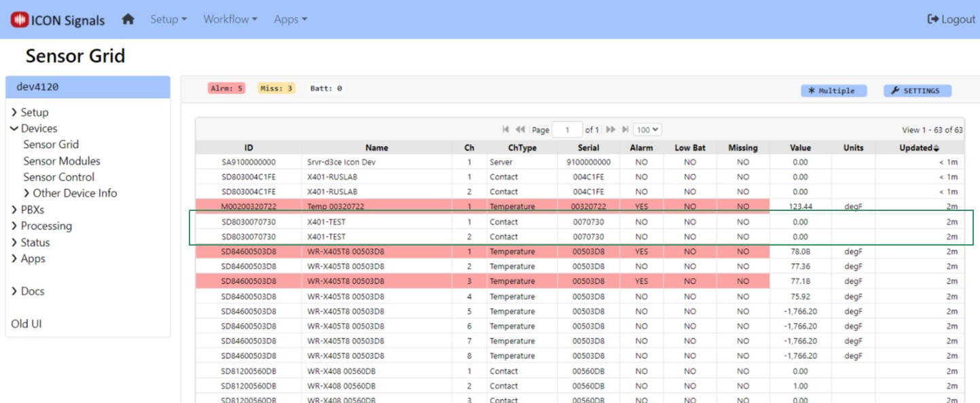980x403 pixels.
Task: Click the Logout icon link
Action: 951,19
